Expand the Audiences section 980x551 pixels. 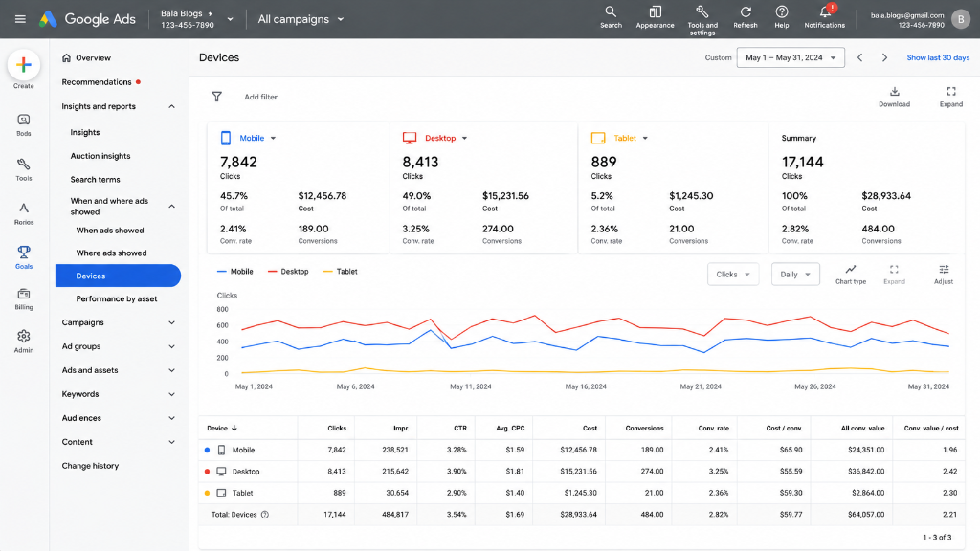click(172, 418)
